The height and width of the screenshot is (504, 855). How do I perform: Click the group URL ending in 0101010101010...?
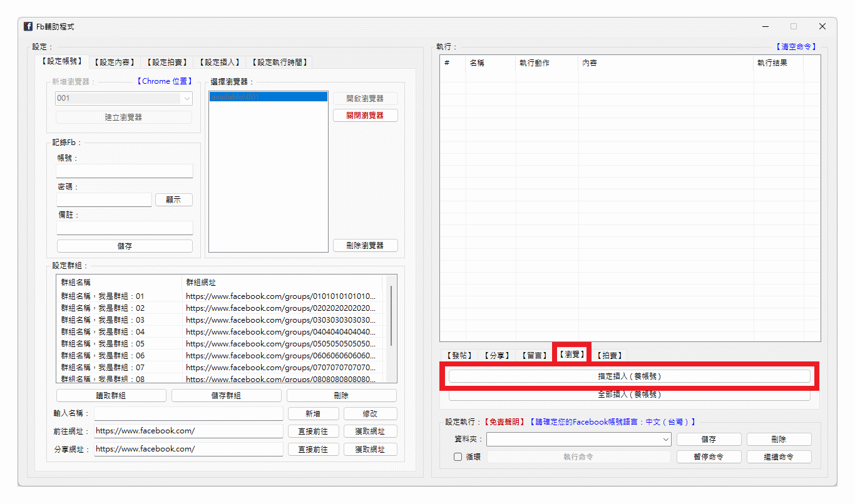coord(281,296)
